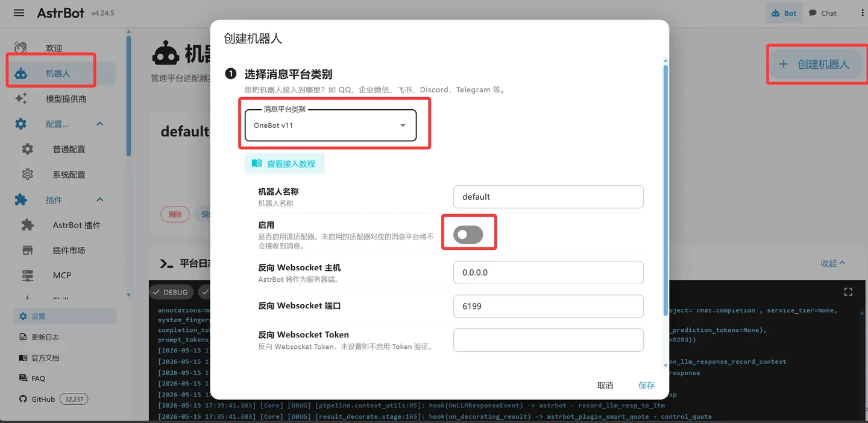Switch to Bot mode in top bar
868x423 pixels.
[784, 13]
